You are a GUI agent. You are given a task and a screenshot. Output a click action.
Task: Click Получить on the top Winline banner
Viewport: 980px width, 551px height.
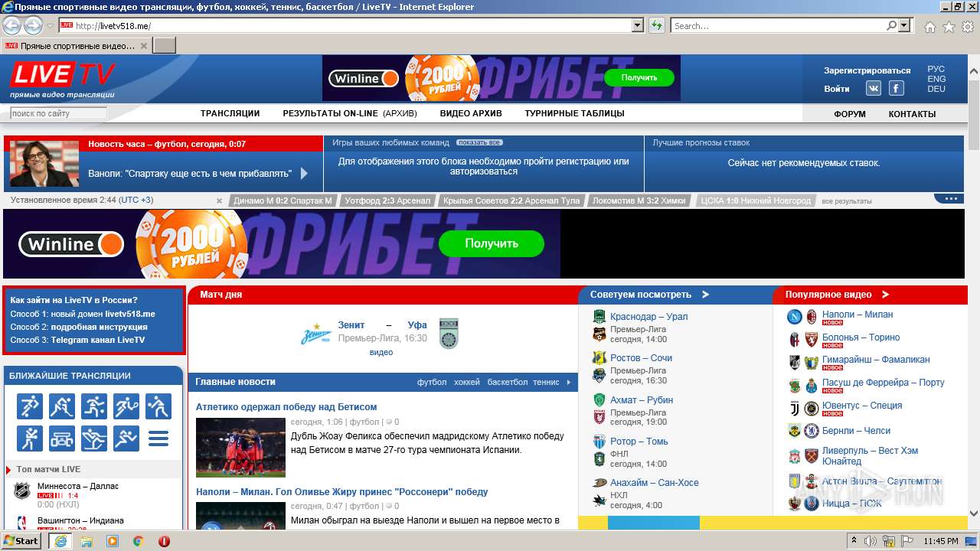[639, 77]
